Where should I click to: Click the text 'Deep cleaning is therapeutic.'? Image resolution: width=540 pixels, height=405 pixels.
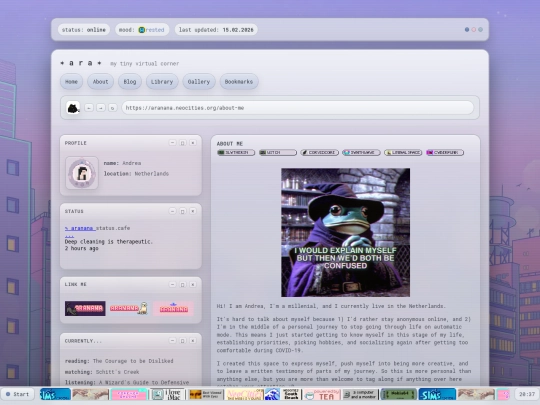(x=108, y=241)
